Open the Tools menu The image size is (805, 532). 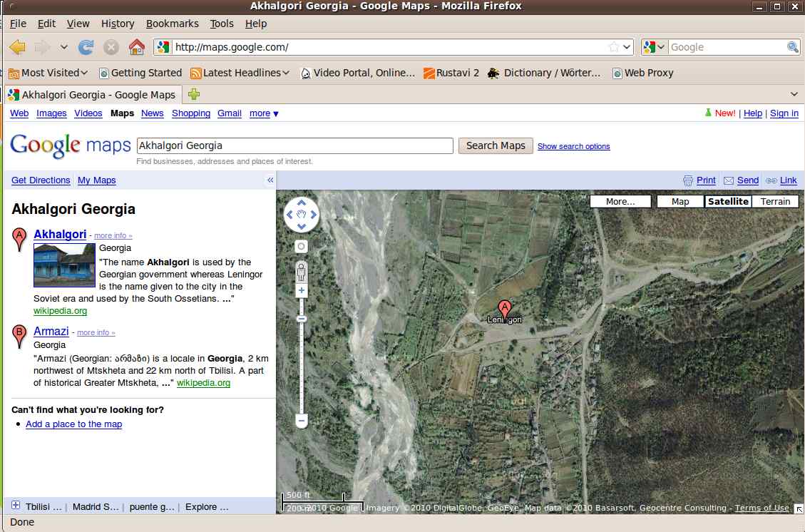[222, 24]
